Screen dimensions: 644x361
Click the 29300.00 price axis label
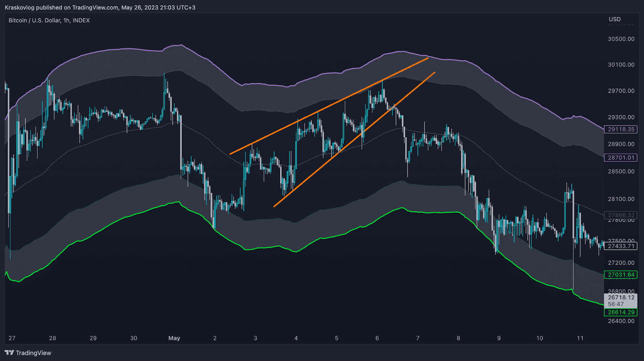point(621,117)
